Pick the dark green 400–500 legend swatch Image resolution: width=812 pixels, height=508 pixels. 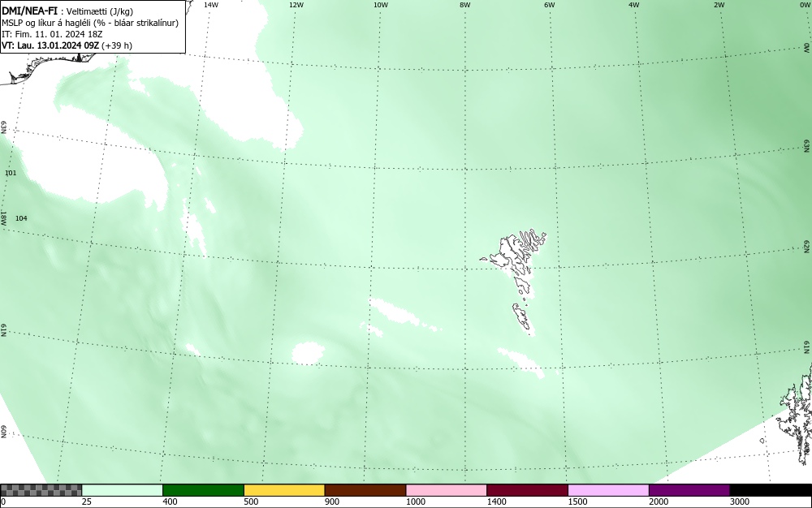[203, 490]
